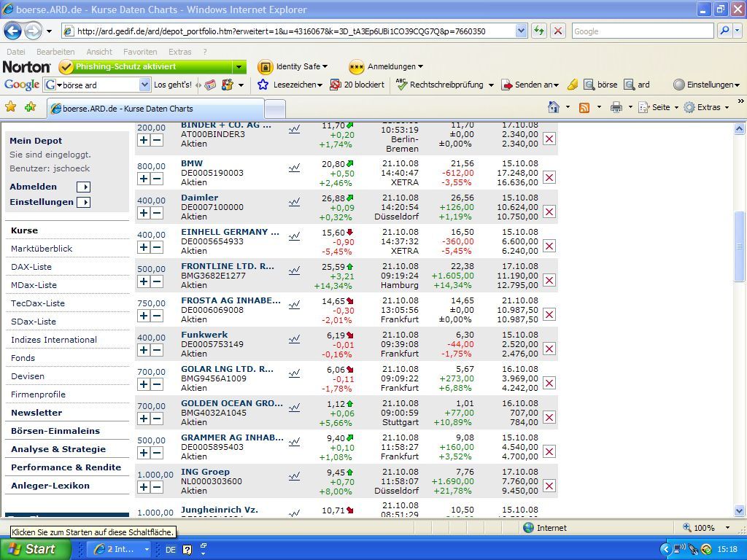Open Rechtschreibprüfung dropdown arrow
This screenshot has height=560, width=747.
(x=491, y=85)
